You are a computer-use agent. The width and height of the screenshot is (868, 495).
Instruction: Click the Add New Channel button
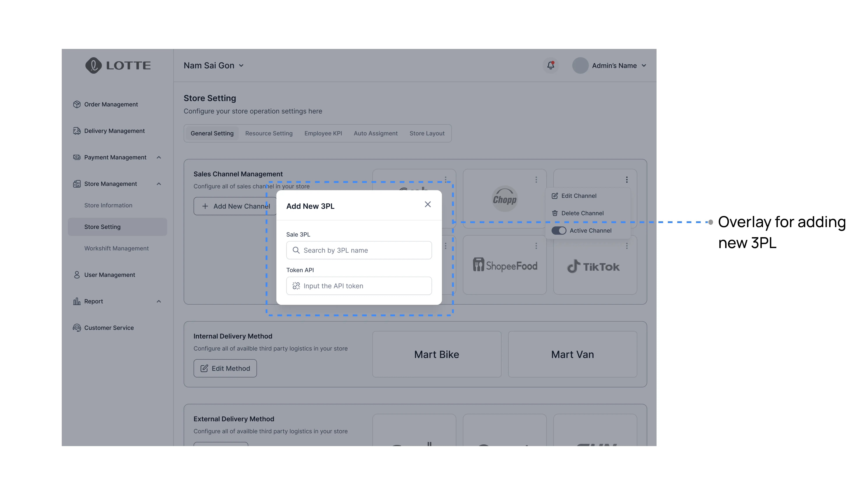click(x=235, y=206)
